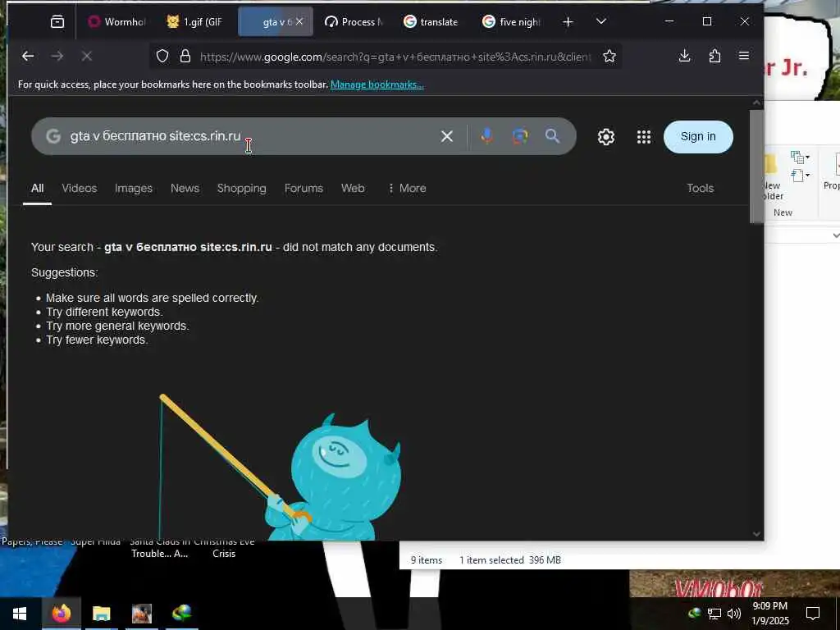Click the network tray icon

(714, 614)
